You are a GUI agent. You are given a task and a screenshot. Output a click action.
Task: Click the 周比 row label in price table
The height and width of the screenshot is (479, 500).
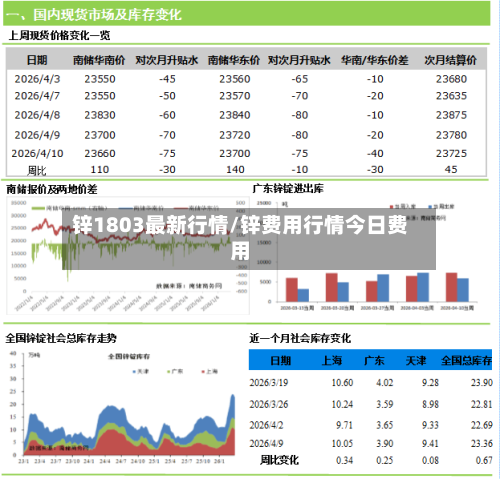[x=36, y=171]
